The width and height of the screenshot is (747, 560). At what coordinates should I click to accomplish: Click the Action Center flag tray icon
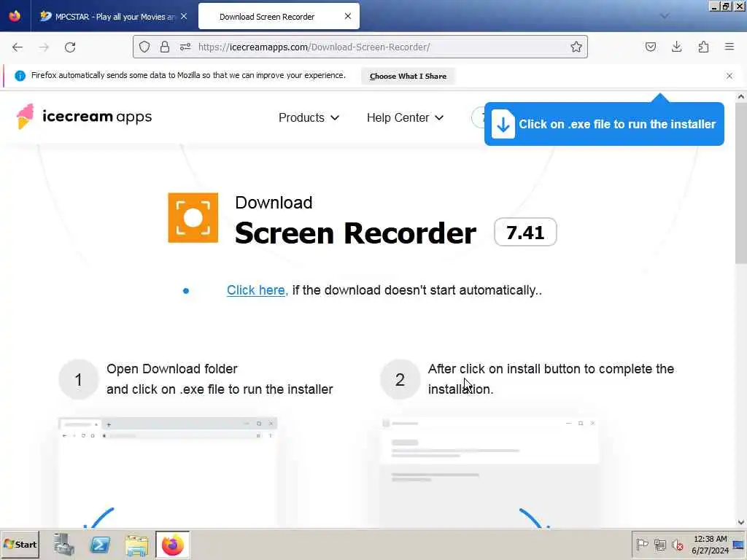642,544
